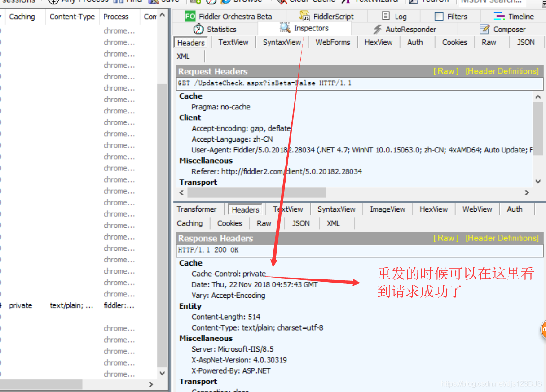This screenshot has height=392, width=546.
Task: Open request Cookies inspector tab
Action: (x=455, y=42)
